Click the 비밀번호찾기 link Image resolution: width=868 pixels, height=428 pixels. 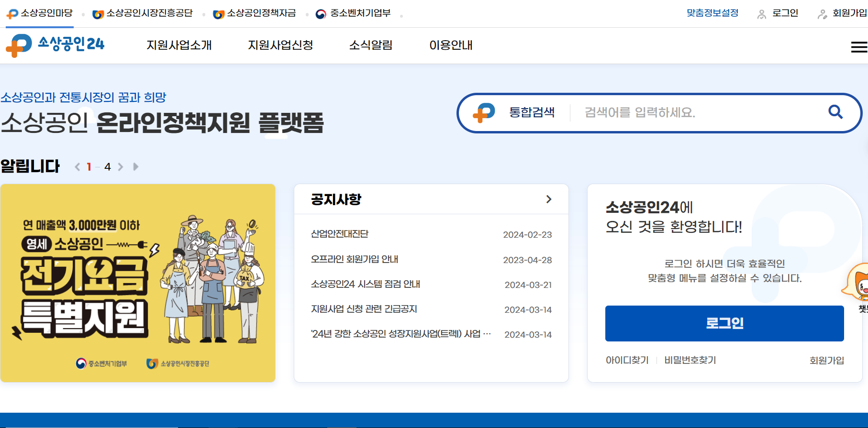tap(690, 360)
